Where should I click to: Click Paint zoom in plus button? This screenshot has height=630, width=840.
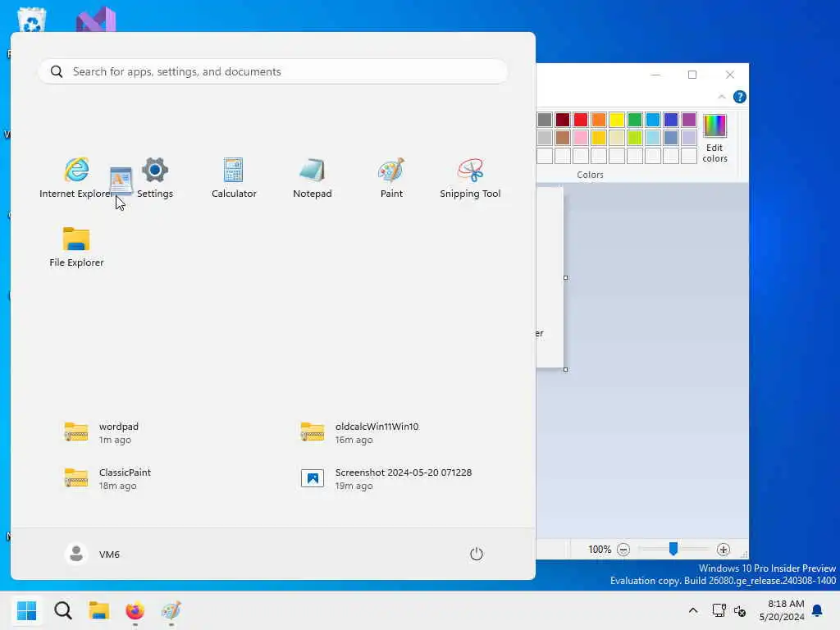coord(724,550)
